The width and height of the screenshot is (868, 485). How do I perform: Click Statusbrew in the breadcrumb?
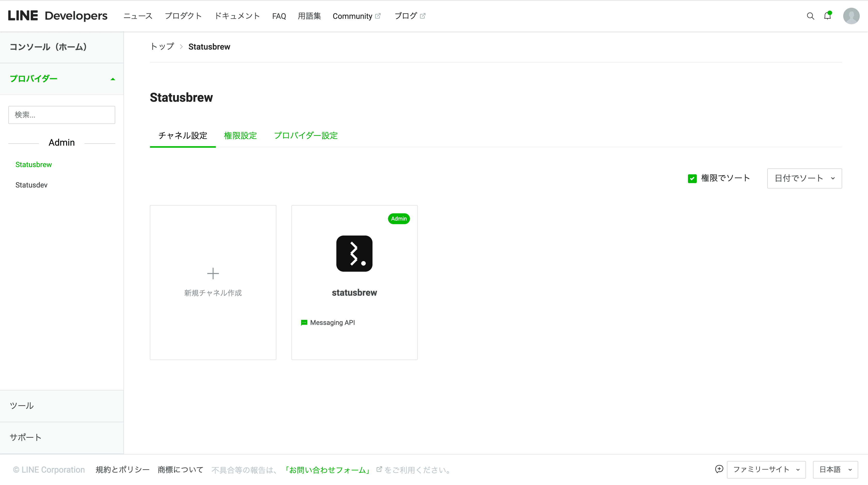coord(209,47)
